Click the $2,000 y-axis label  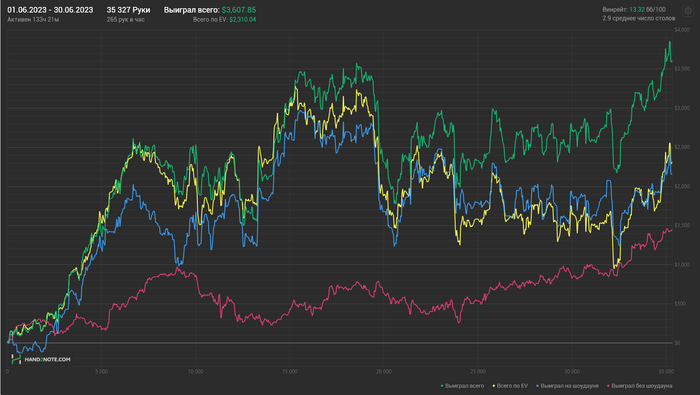tap(682, 187)
